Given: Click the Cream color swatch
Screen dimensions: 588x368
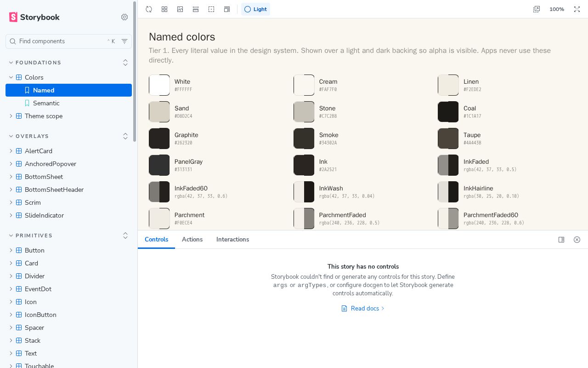Looking at the screenshot, I should click(304, 85).
